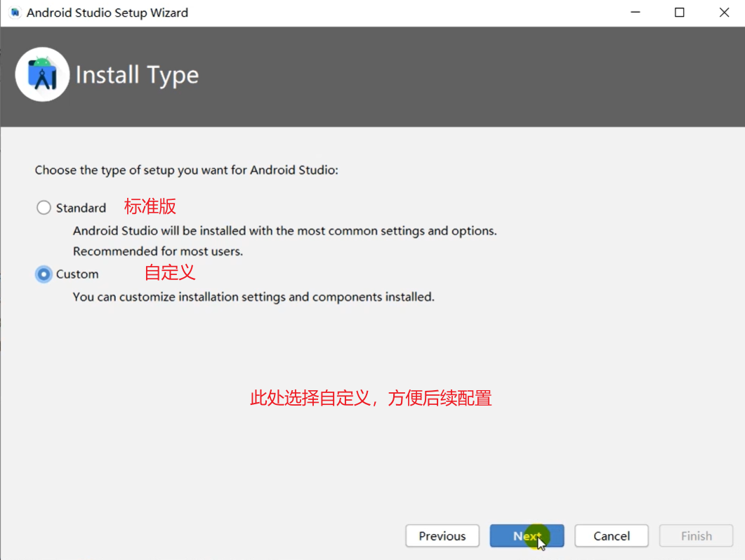
Task: Click the Previous button
Action: coord(442,535)
